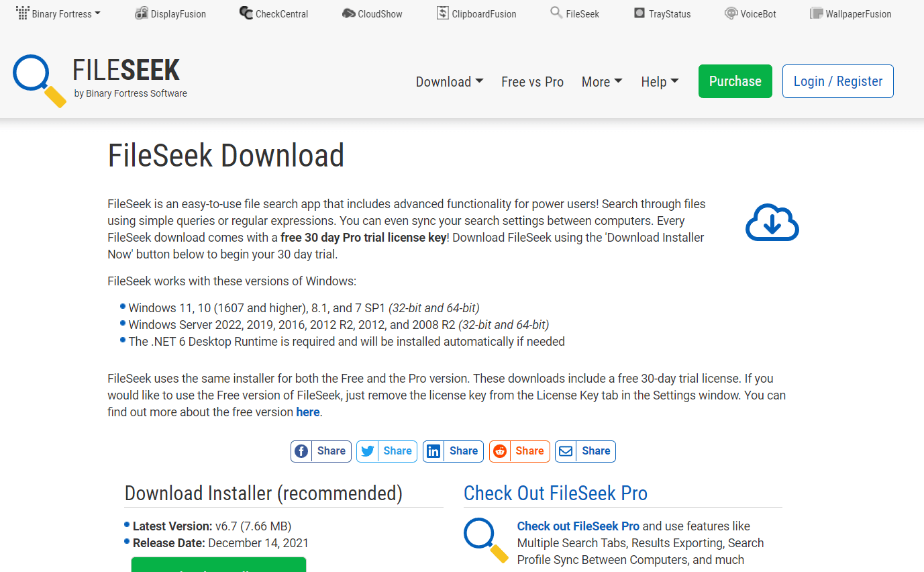This screenshot has width=924, height=572.
Task: Click 'Download Installer (recommended)' heading
Action: 264,493
